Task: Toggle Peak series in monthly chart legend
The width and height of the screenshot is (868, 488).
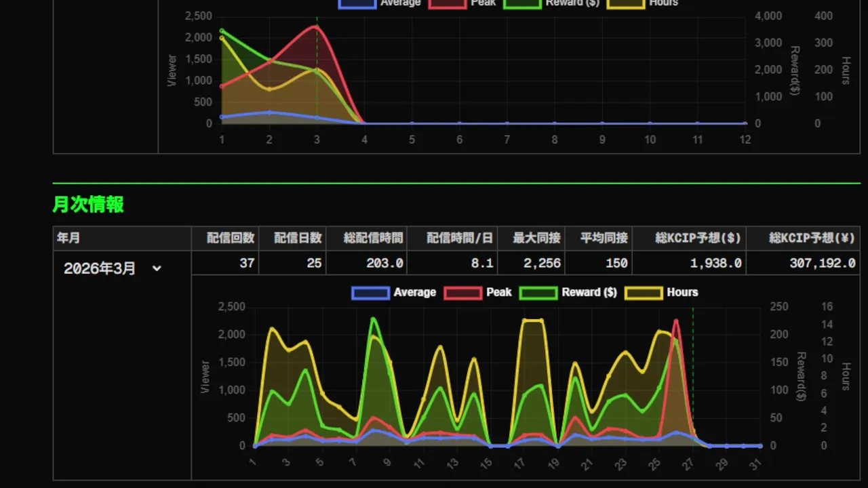Action: tap(478, 292)
